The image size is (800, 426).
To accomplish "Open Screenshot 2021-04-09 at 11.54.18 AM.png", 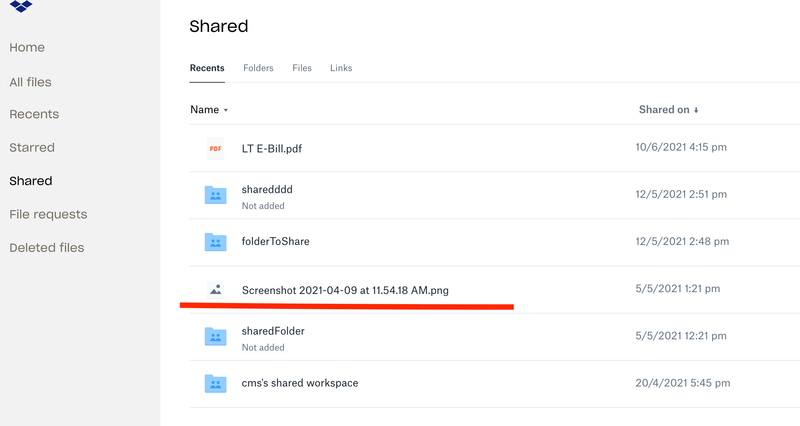I will tap(345, 290).
